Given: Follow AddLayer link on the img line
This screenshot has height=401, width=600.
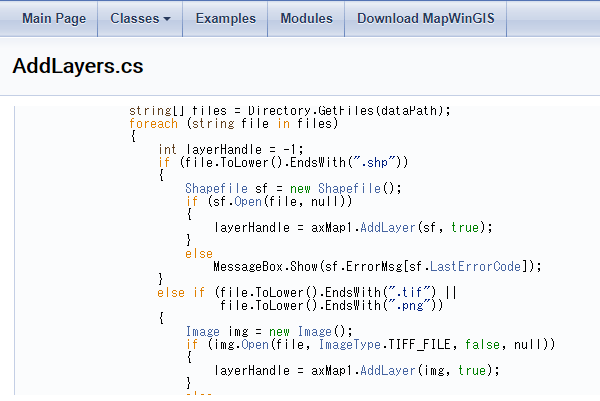Looking at the screenshot, I should (387, 370).
